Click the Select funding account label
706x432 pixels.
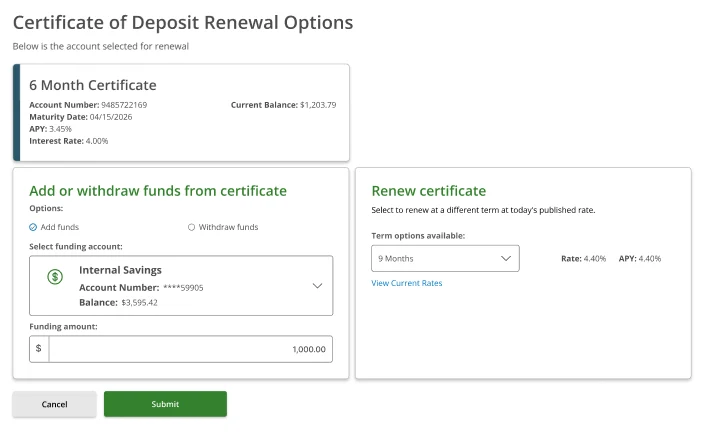coord(76,246)
